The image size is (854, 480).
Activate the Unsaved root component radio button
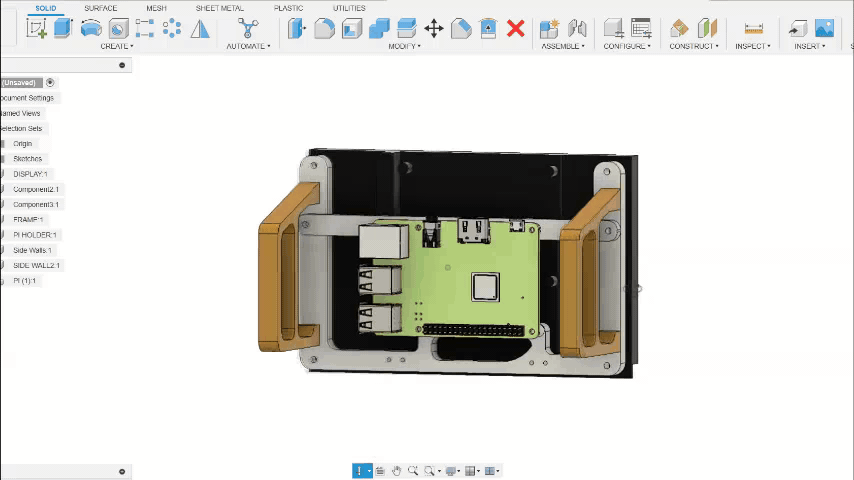coord(50,82)
